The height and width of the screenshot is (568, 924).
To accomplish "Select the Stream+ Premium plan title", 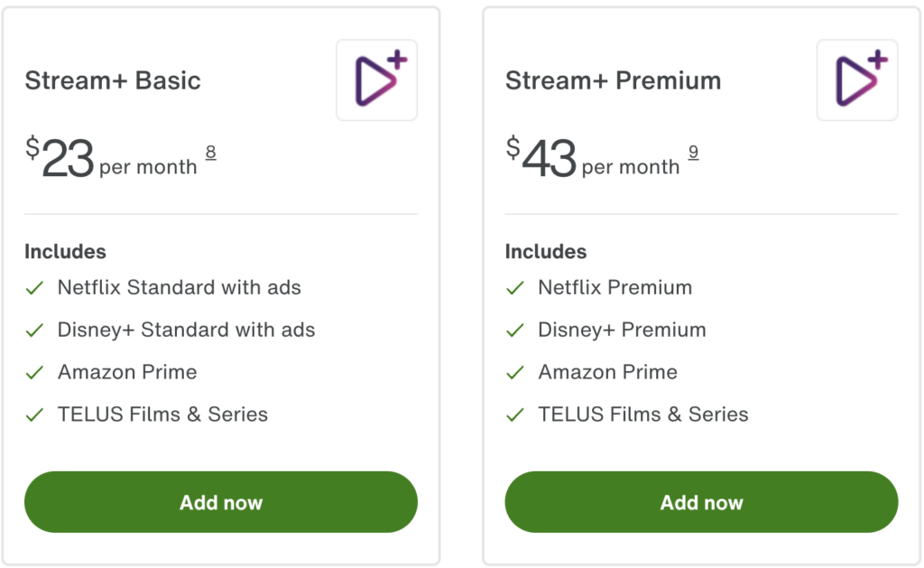I will click(x=614, y=80).
